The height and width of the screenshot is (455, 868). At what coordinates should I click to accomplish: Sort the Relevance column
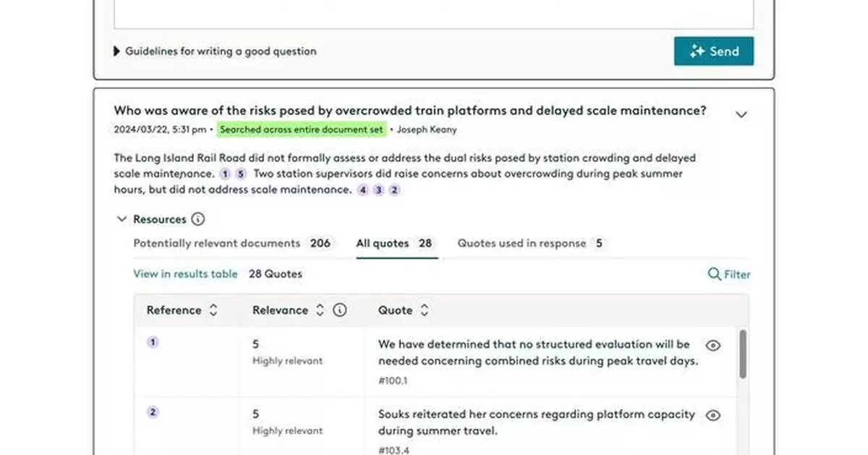[x=320, y=310]
